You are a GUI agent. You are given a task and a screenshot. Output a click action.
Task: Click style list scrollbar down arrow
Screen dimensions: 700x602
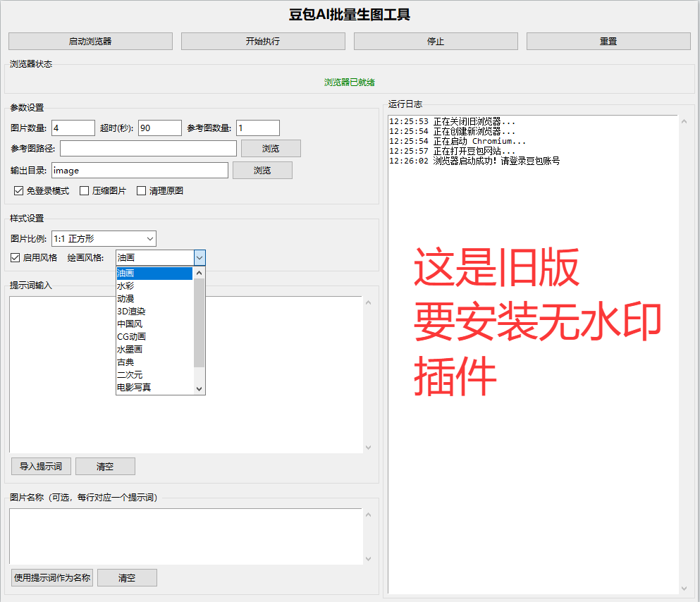click(199, 388)
